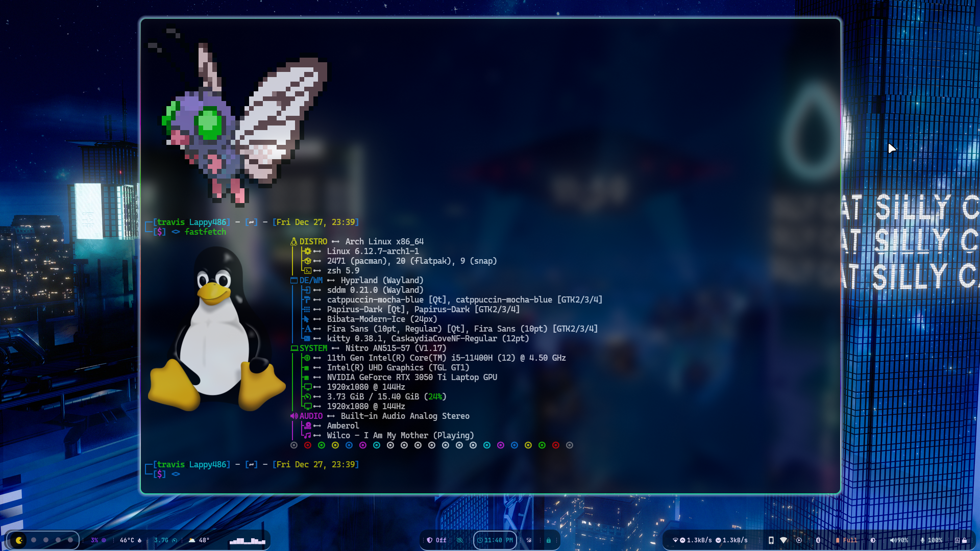The image size is (980, 551).
Task: Open the 3% CPU usage module
Action: [x=98, y=540]
